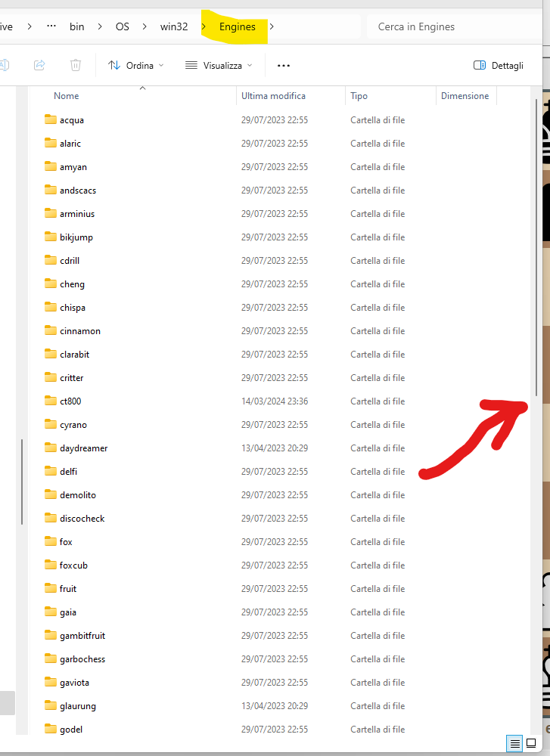Viewport: 550px width, 756px height.
Task: Click the Share icon in the toolbar
Action: 39,66
